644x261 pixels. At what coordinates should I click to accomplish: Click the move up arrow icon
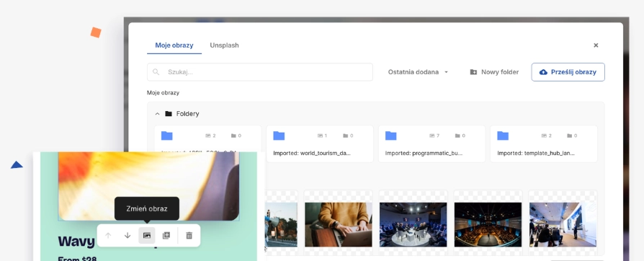(x=108, y=236)
